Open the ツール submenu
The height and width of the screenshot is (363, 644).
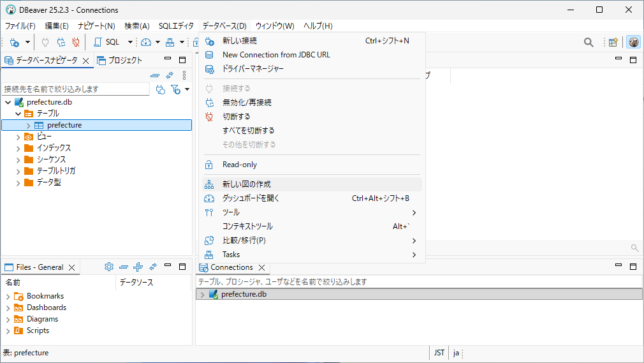click(x=312, y=212)
